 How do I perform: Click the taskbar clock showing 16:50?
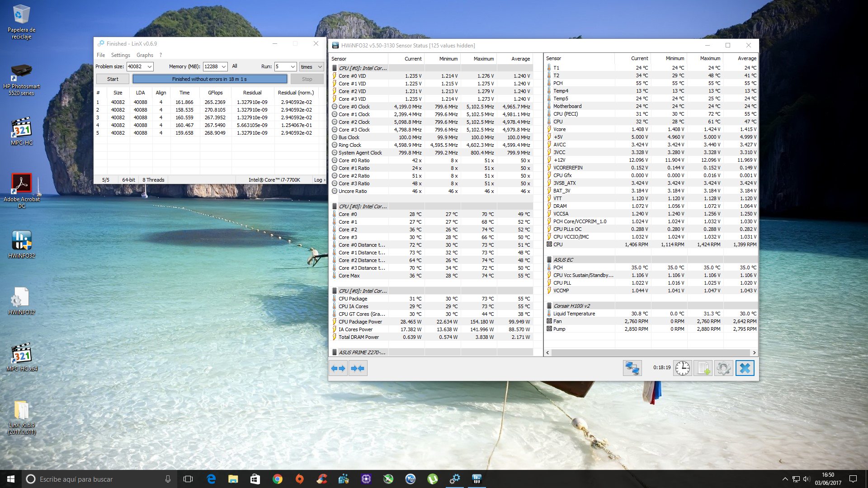(828, 479)
